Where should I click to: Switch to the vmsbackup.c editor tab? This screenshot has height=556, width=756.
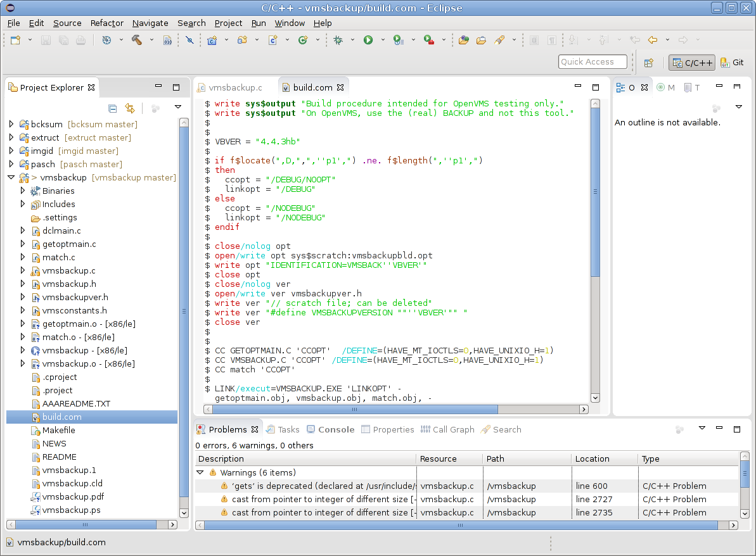pos(229,87)
